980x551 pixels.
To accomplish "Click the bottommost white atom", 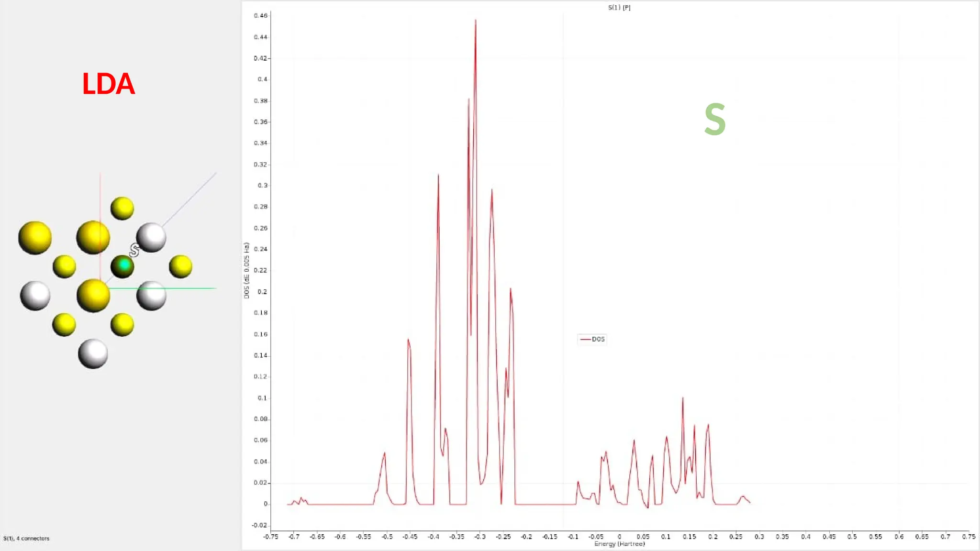I will [93, 354].
